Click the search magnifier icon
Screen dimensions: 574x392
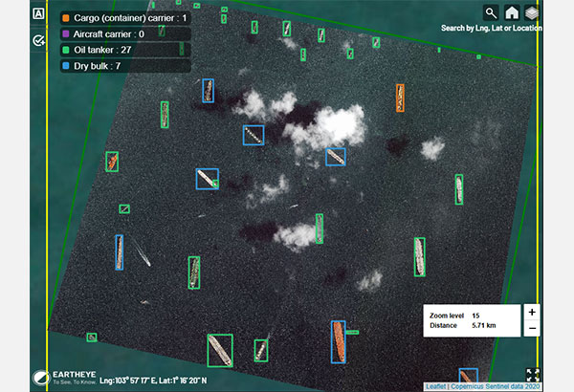491,12
